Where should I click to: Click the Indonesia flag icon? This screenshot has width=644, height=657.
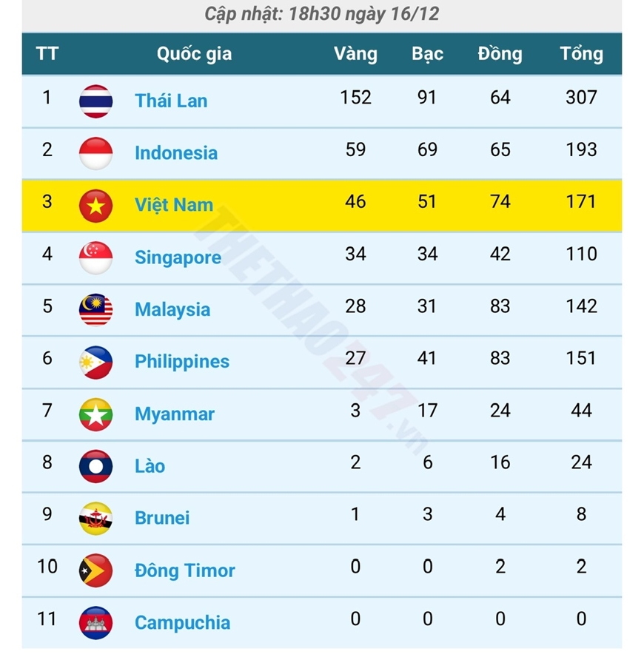(96, 153)
